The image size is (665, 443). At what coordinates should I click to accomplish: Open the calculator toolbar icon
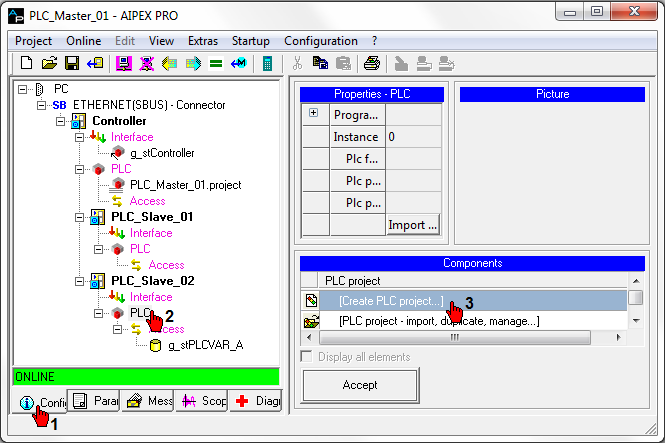click(267, 64)
